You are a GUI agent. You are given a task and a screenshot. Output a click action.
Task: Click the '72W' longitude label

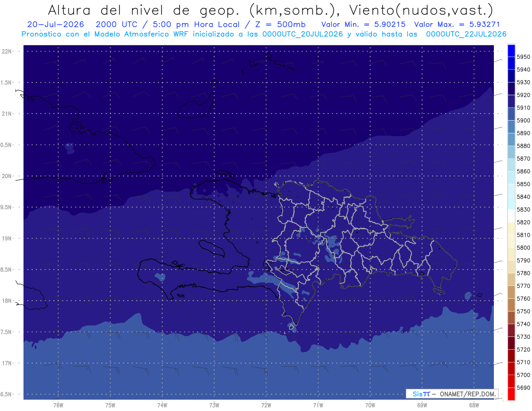(266, 405)
